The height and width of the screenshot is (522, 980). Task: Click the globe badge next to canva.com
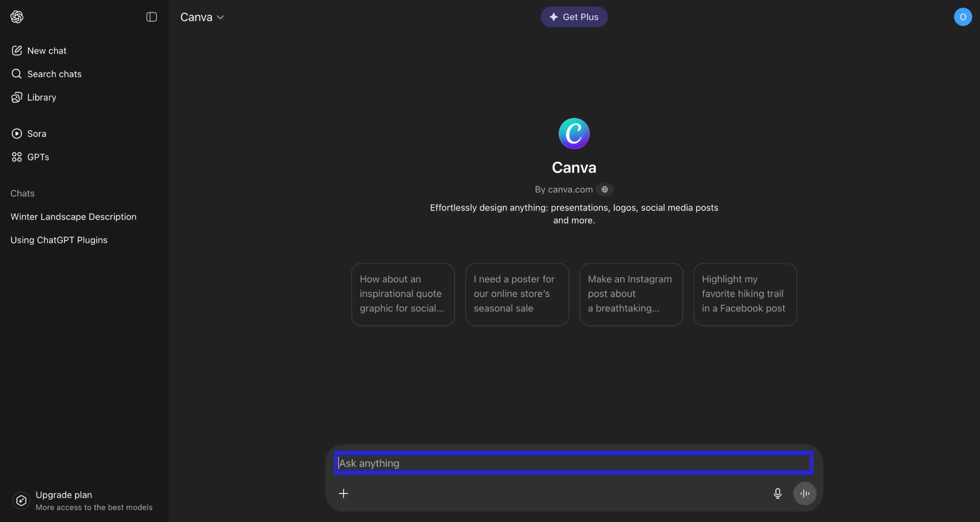[x=605, y=189]
